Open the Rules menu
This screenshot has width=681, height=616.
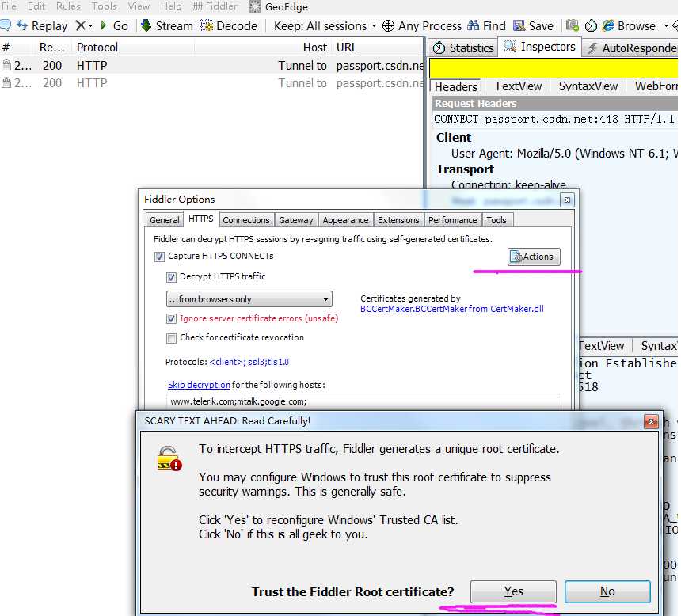click(68, 6)
